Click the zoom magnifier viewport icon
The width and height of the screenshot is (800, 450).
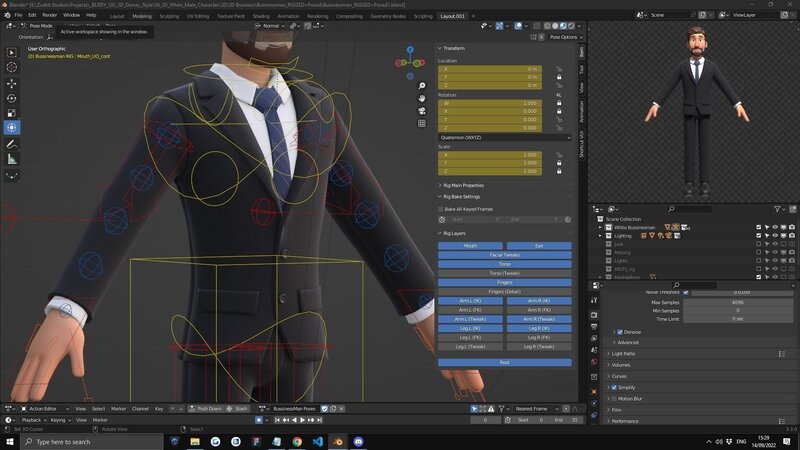(x=423, y=85)
